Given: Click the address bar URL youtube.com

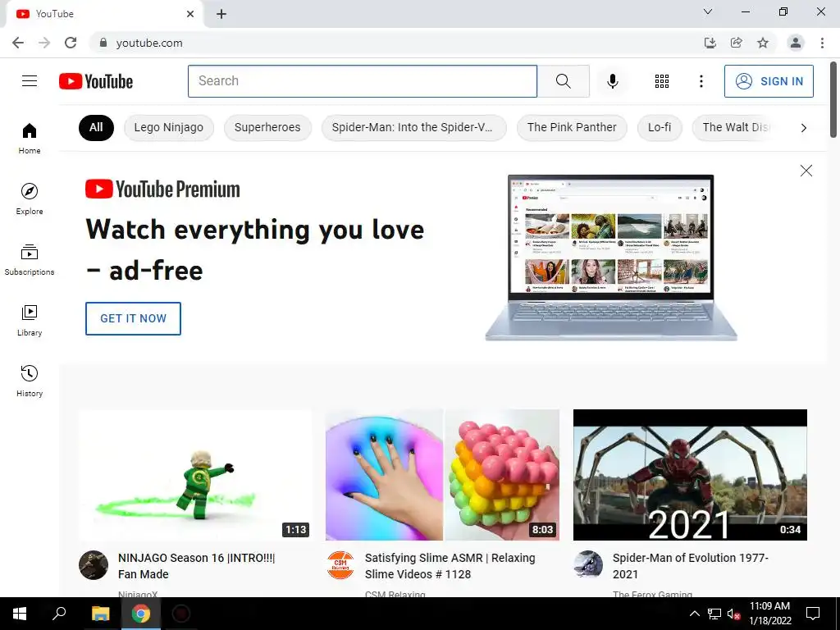Looking at the screenshot, I should coord(149,43).
